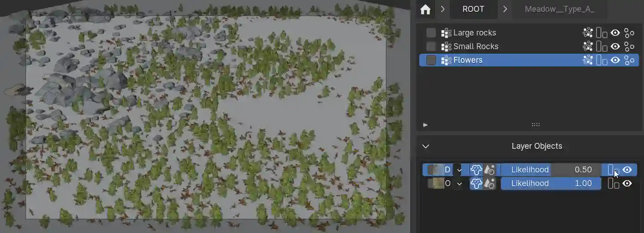Click the proxy boxes icon on Small Rocks
The image size is (644, 233).
(602, 46)
